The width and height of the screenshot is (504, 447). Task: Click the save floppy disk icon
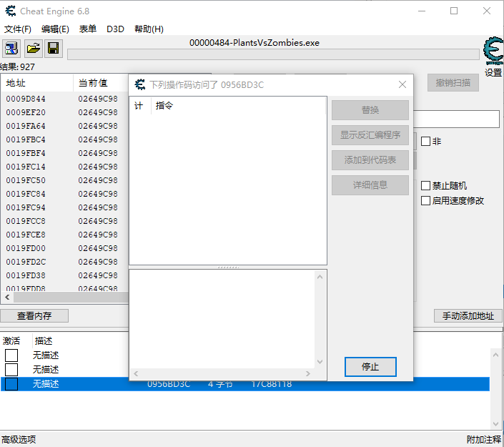pyautogui.click(x=54, y=49)
